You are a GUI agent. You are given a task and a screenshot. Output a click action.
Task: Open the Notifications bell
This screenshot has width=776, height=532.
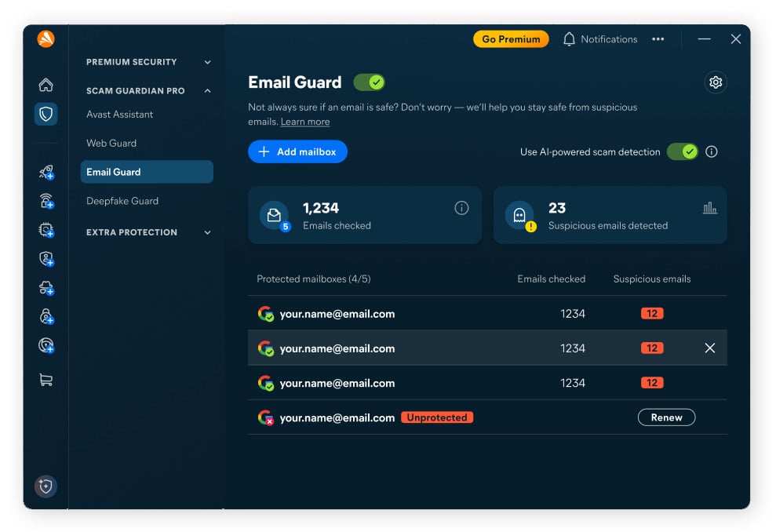tap(569, 39)
